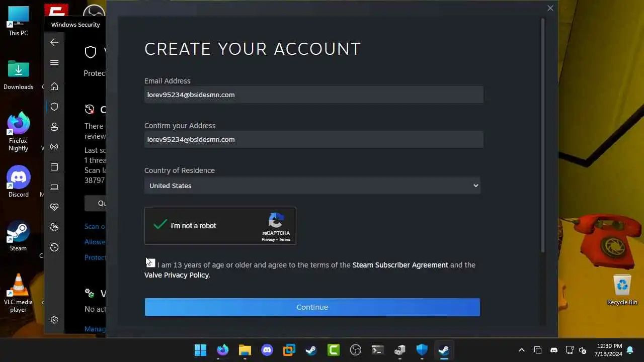Click the Country of Residence label

[179, 170]
